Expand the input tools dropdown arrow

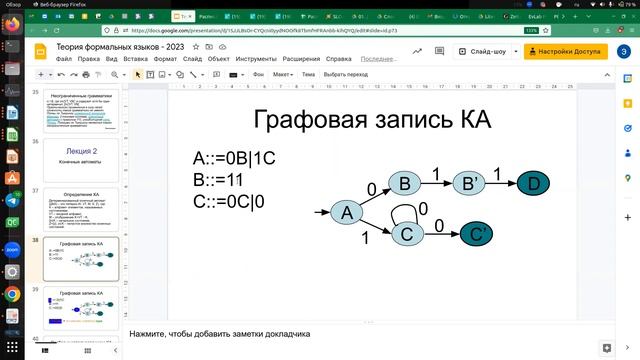(242, 75)
